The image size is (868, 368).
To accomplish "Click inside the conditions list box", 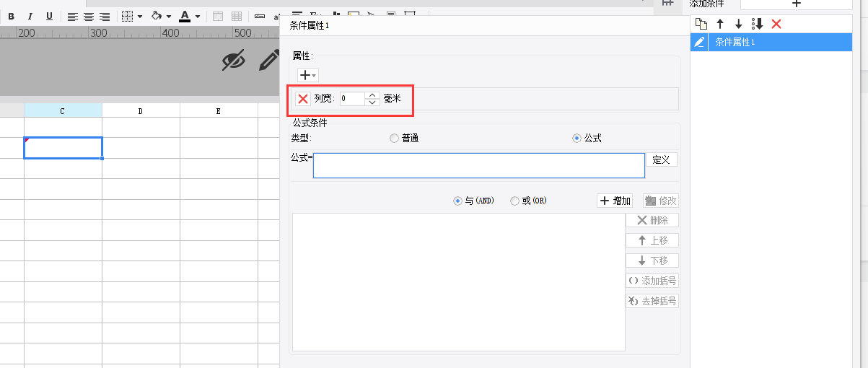I will [x=458, y=282].
